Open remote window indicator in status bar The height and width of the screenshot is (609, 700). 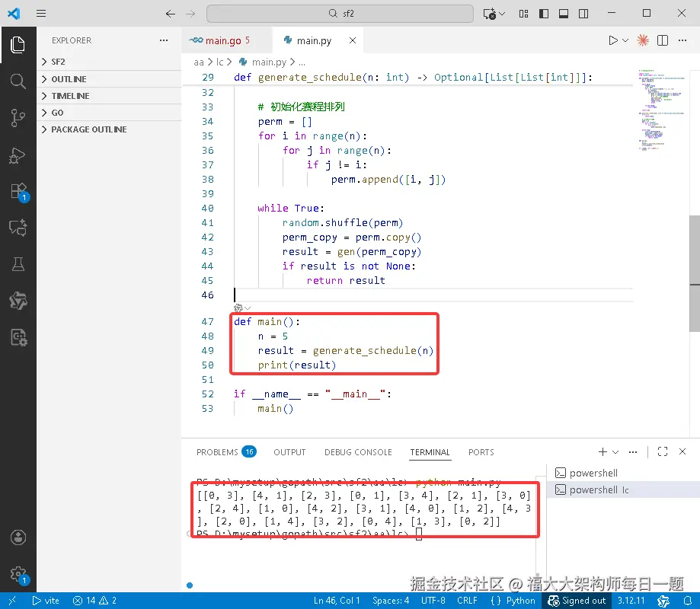pos(12,601)
